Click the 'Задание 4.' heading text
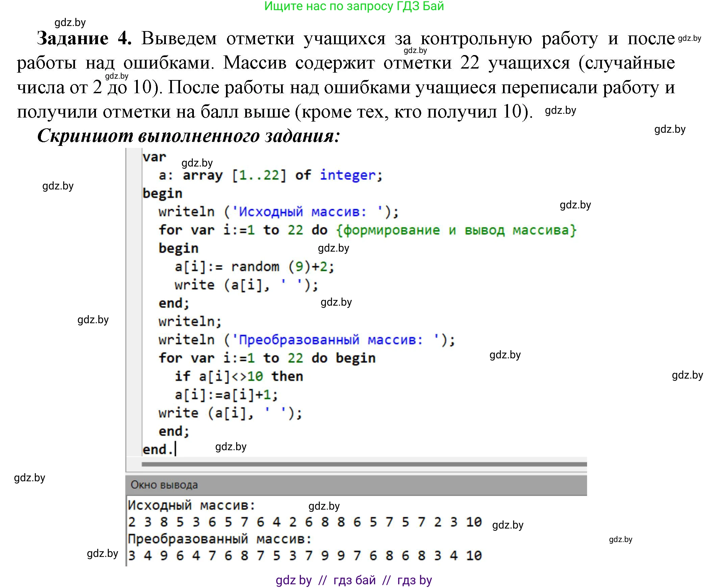709x588 pixels. coord(84,38)
